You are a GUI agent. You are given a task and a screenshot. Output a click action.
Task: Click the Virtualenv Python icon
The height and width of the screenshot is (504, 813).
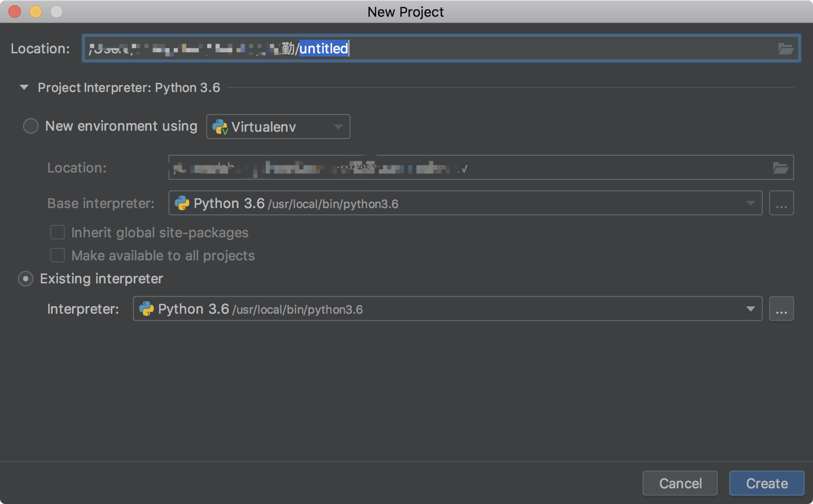click(x=220, y=127)
